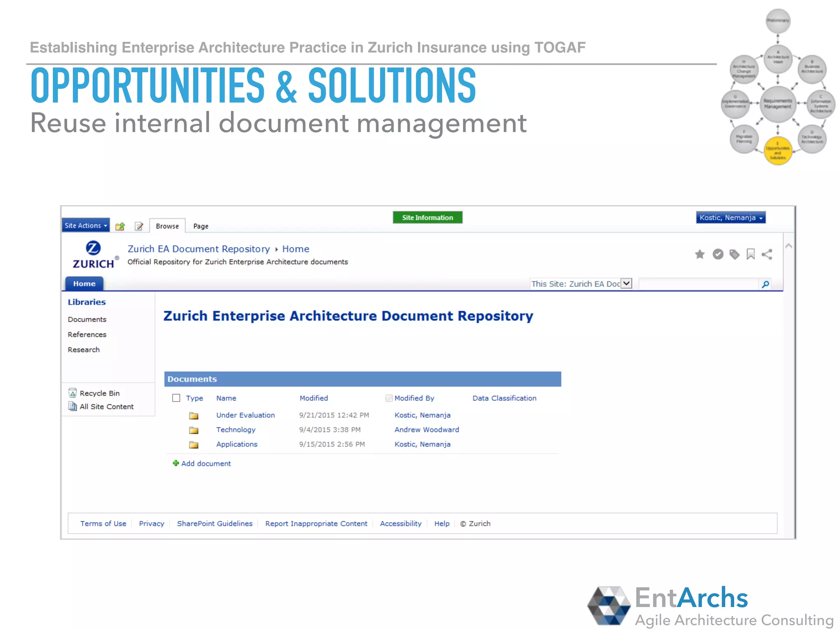Click the Under Evaluation folder icon
The height and width of the screenshot is (630, 840).
tap(194, 416)
